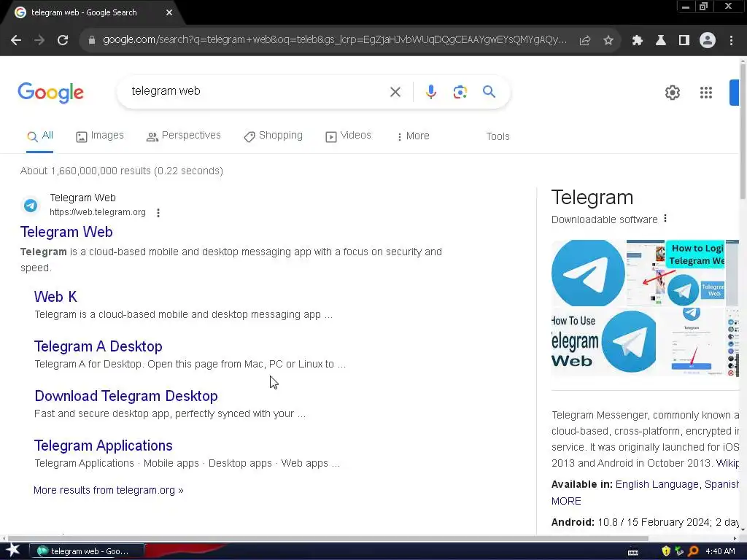Viewport: 747px width, 560px height.
Task: Share this page from address bar
Action: coord(585,41)
